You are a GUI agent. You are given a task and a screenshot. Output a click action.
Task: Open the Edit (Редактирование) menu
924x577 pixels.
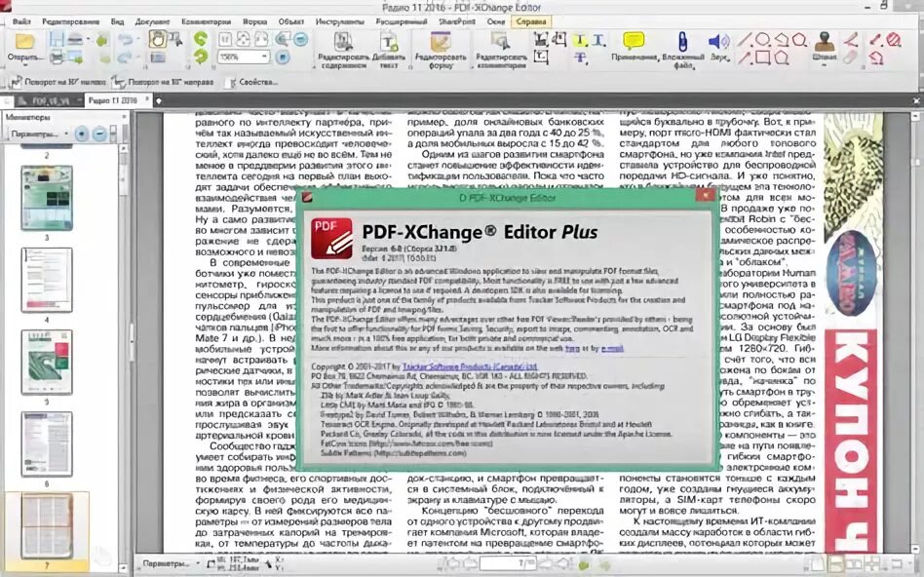coord(71,21)
